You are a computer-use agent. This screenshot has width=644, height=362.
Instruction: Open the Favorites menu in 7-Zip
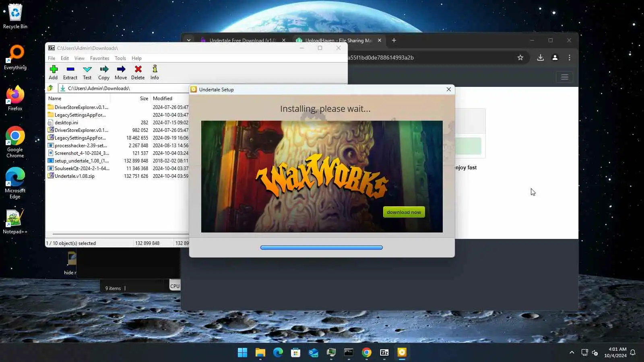click(x=99, y=58)
